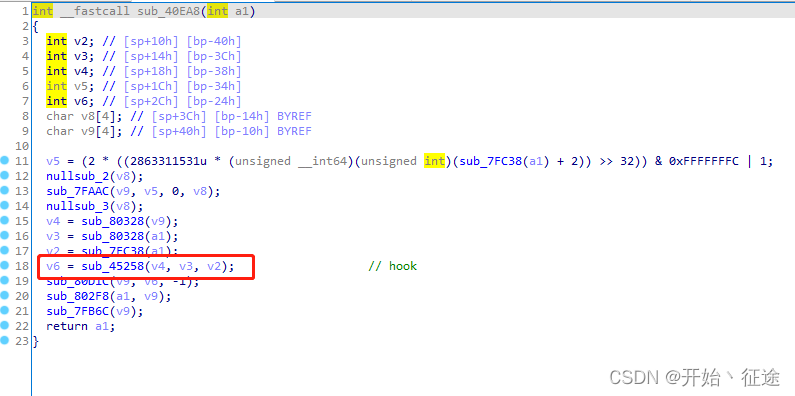Click the closing brace on line 23
795x396 pixels.
coord(35,341)
